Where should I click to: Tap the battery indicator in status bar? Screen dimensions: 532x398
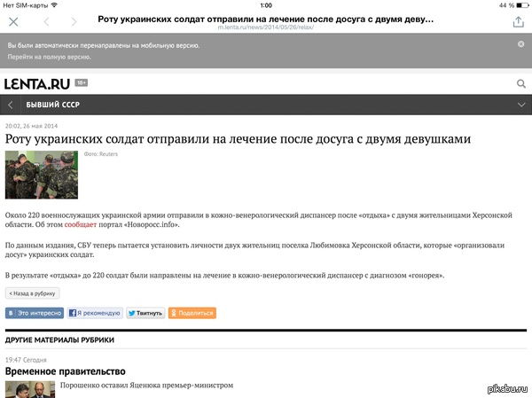coord(522,5)
